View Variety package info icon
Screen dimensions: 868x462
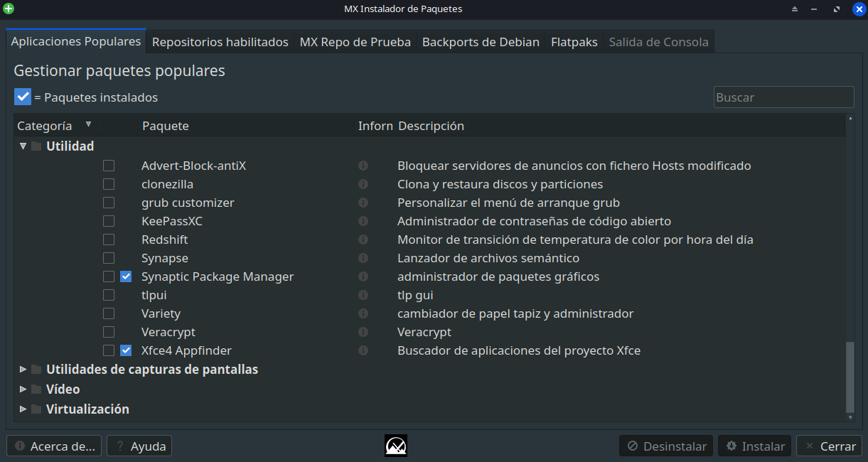[363, 313]
